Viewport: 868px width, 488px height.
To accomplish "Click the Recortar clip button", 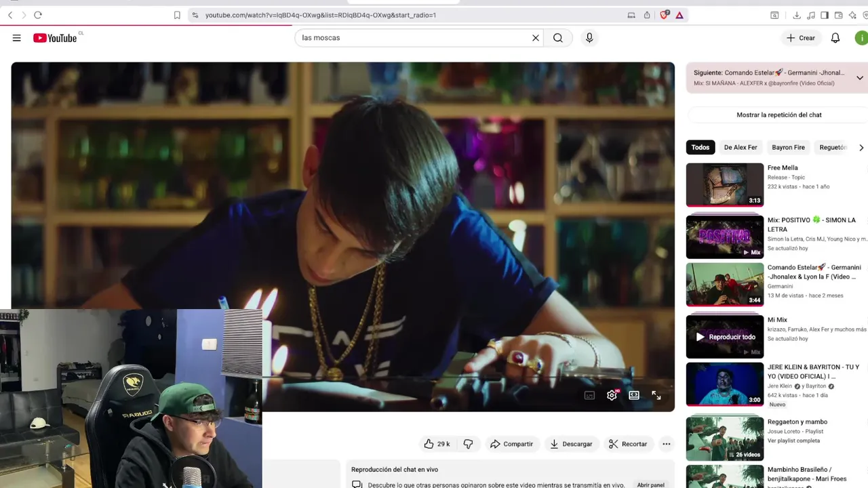I will [628, 444].
